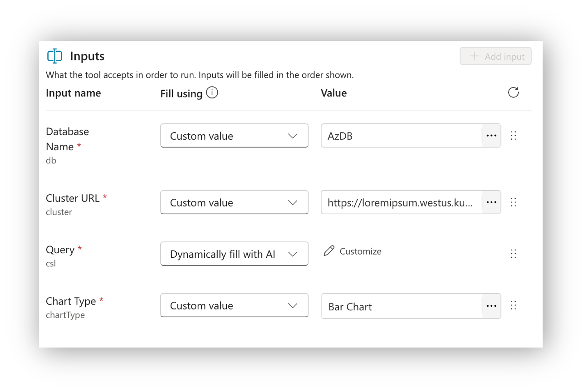Click drag handle on Chart Type row
The height and width of the screenshot is (392, 588).
tap(514, 305)
